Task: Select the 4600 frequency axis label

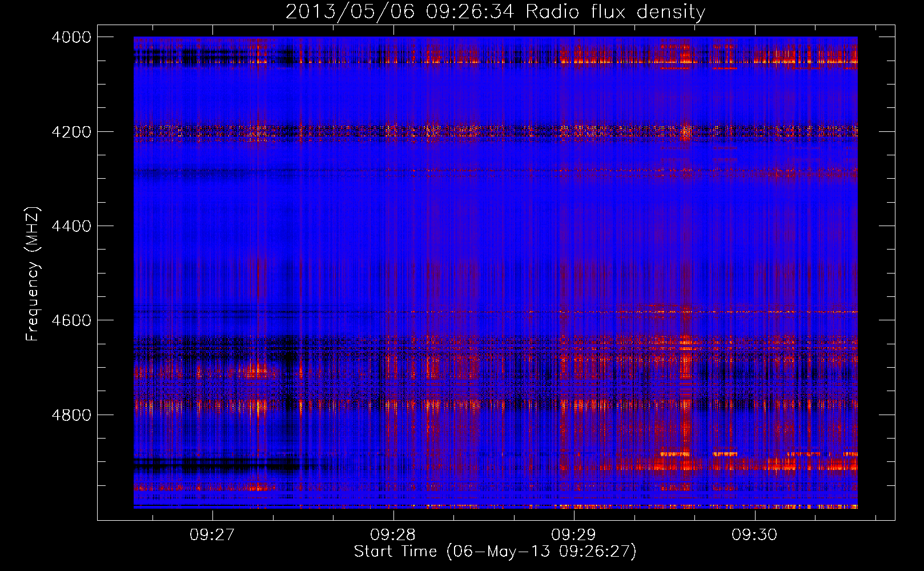Action: [x=71, y=320]
